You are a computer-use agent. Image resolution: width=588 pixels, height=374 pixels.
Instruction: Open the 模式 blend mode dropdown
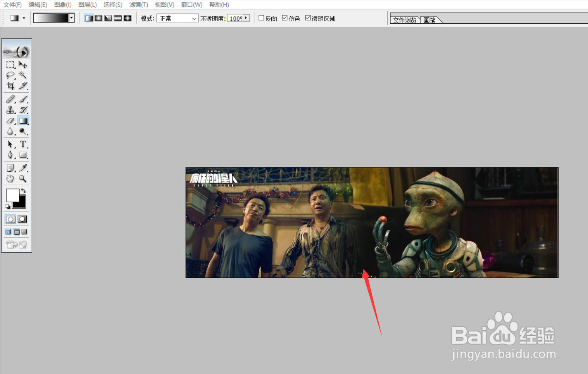(x=178, y=18)
